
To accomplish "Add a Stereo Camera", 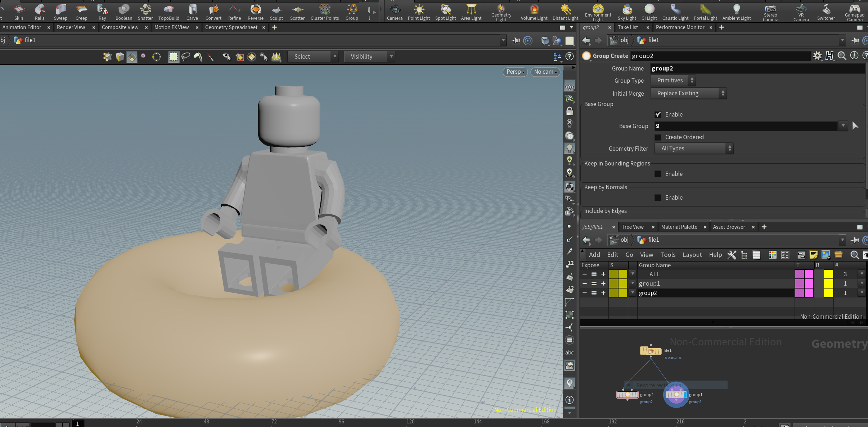I will point(770,13).
